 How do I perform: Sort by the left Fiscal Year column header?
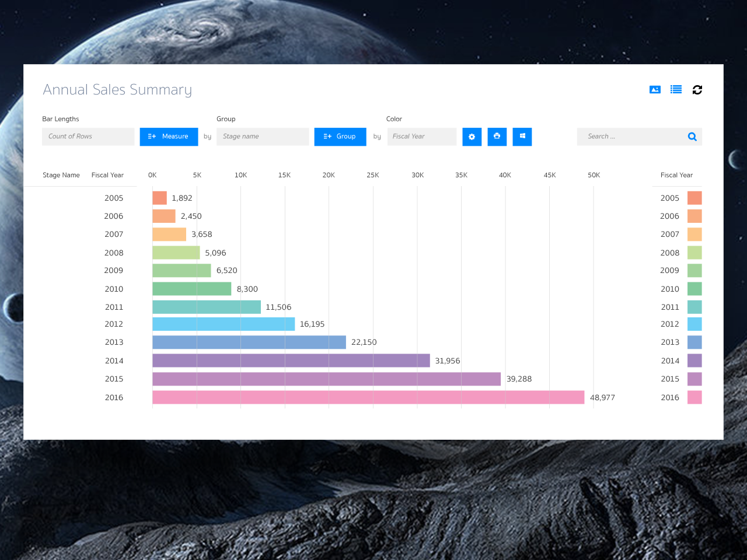tap(107, 175)
